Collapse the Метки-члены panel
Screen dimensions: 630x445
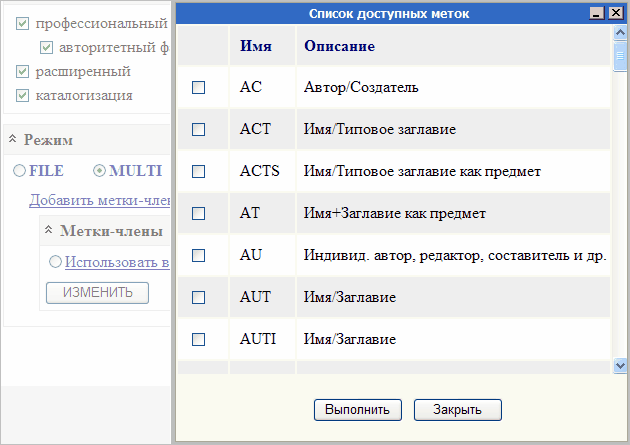[48, 231]
